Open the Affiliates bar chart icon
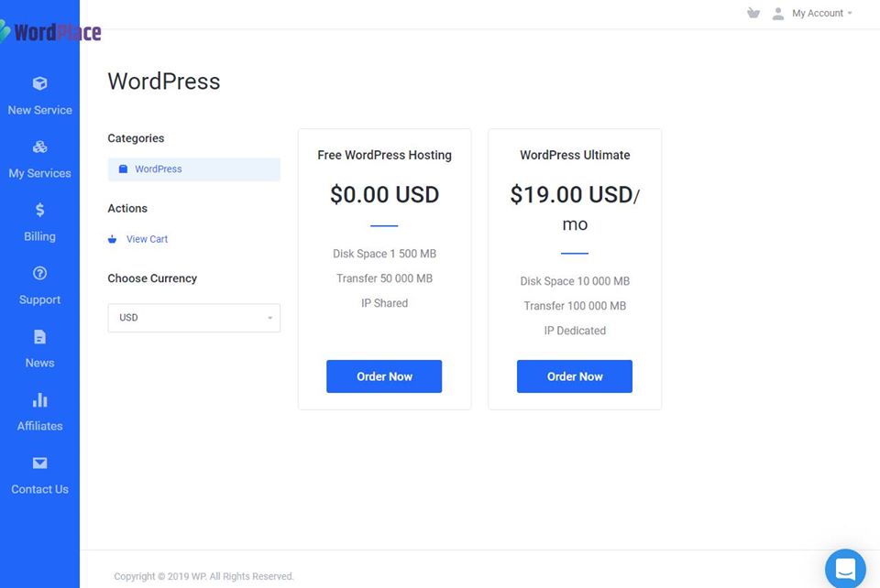This screenshot has width=880, height=588. 39,400
